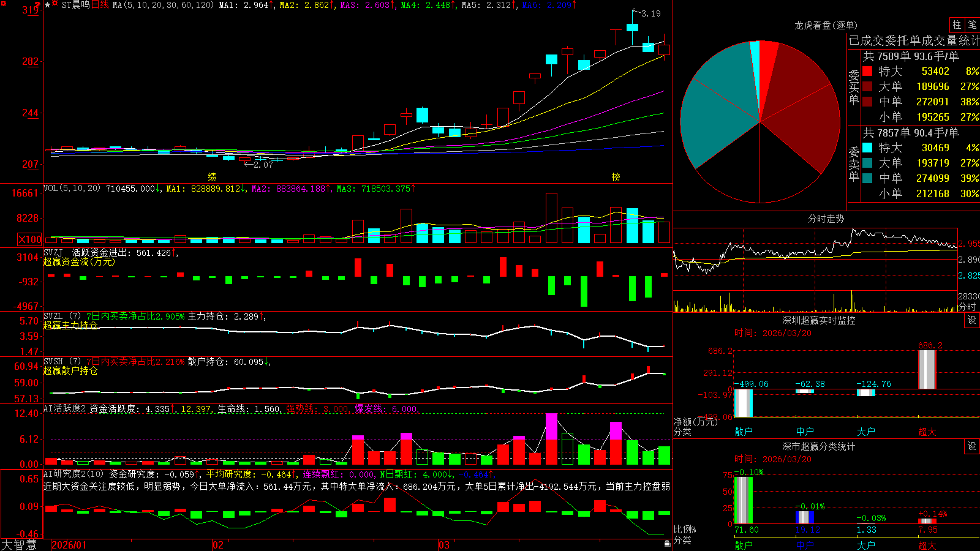
Task: Click the small lock icon at the timeline's right end
Action: point(667,544)
